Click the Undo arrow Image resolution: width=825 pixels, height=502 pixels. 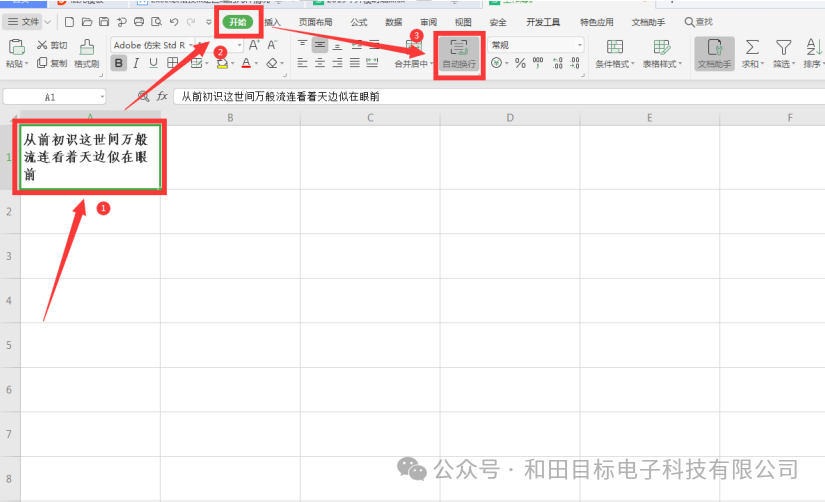tap(174, 22)
